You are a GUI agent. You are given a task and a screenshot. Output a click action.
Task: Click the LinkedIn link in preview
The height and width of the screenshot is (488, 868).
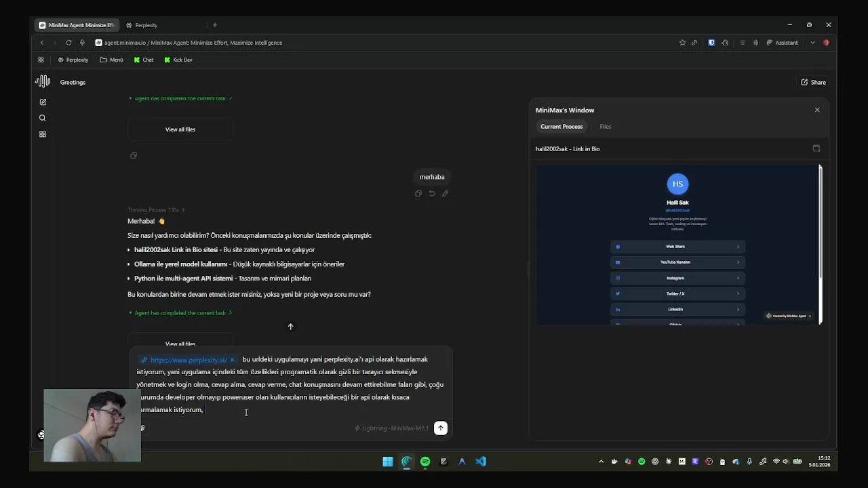click(677, 309)
